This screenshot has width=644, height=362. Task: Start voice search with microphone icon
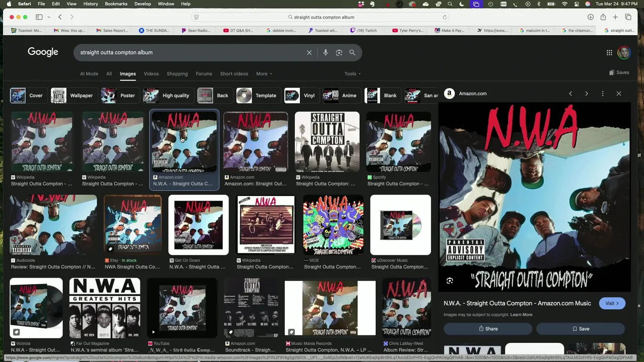[x=326, y=52]
